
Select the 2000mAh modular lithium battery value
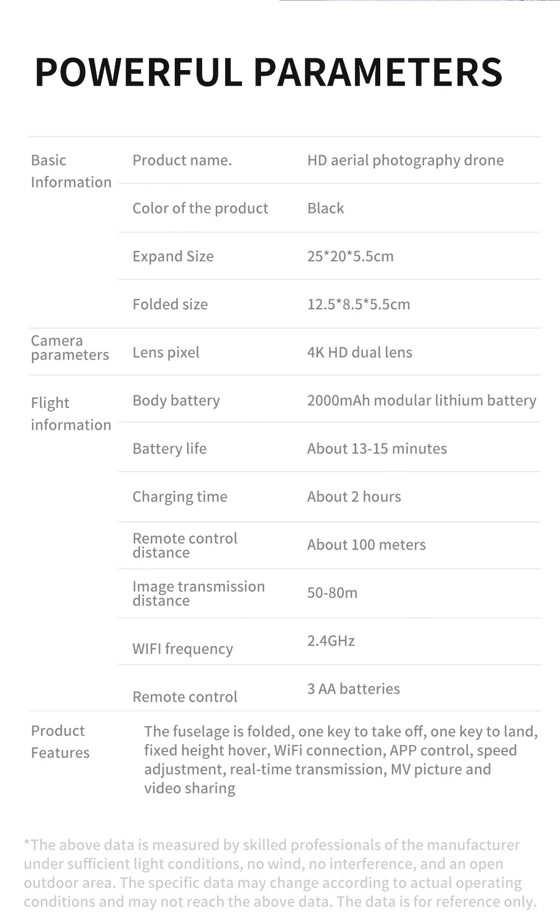[422, 401]
